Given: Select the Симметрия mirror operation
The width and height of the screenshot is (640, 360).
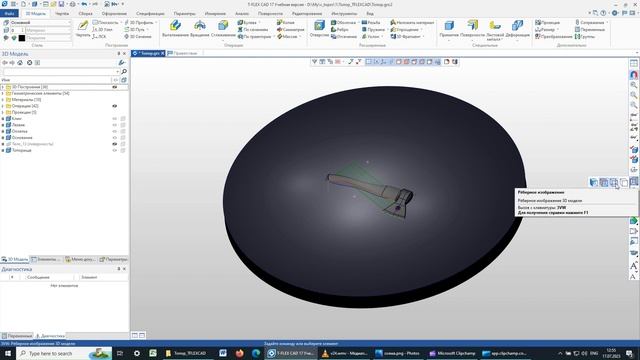Looking at the screenshot, I should pos(290,29).
